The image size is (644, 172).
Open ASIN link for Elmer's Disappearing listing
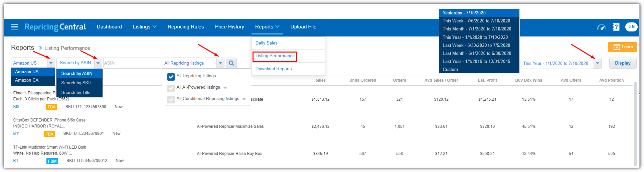(x=16, y=107)
